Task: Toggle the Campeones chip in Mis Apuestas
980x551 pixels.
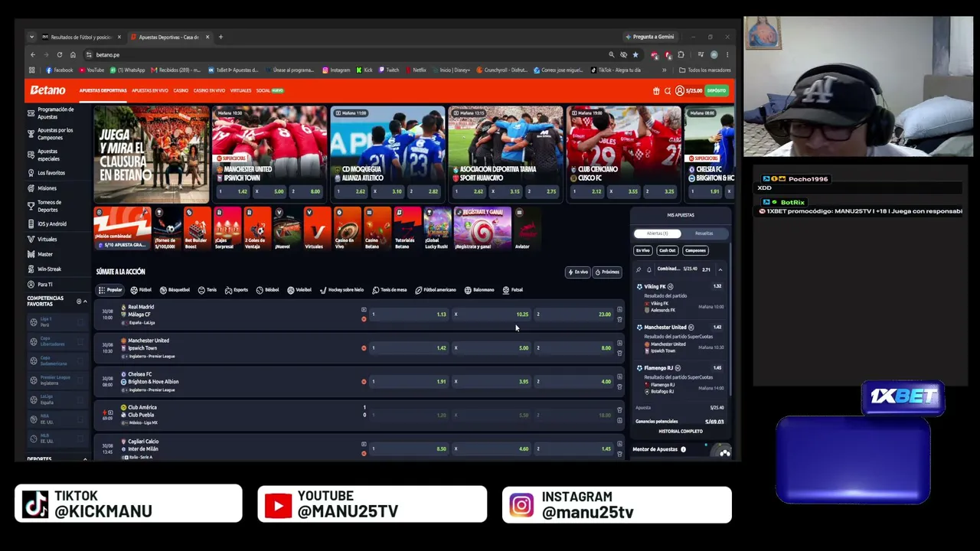Action: pyautogui.click(x=695, y=250)
